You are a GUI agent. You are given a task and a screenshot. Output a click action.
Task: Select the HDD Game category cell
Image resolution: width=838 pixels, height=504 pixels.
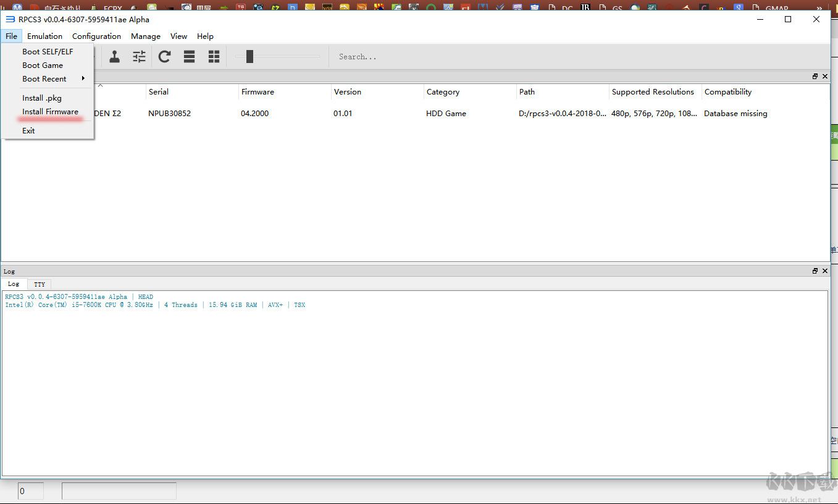pyautogui.click(x=446, y=113)
